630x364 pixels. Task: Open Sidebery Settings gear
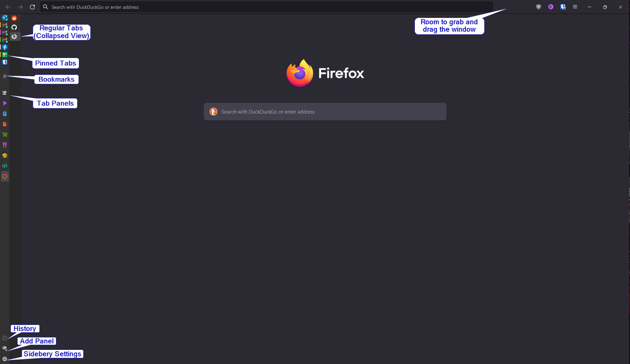click(5, 359)
